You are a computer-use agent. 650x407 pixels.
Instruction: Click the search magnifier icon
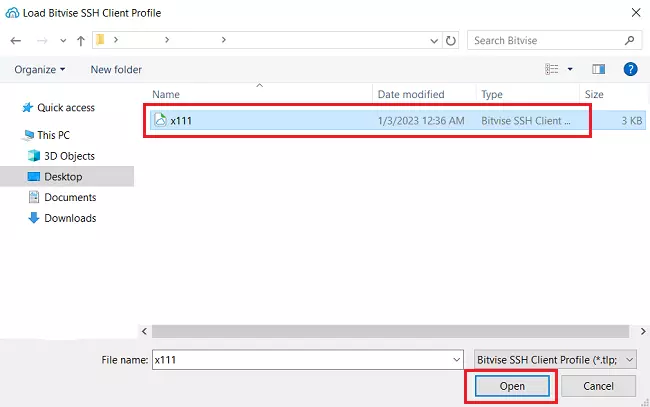[x=630, y=41]
